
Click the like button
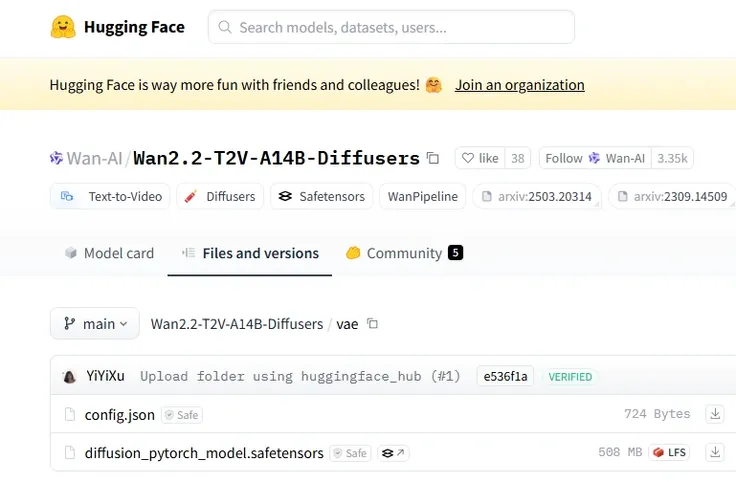pyautogui.click(x=480, y=158)
